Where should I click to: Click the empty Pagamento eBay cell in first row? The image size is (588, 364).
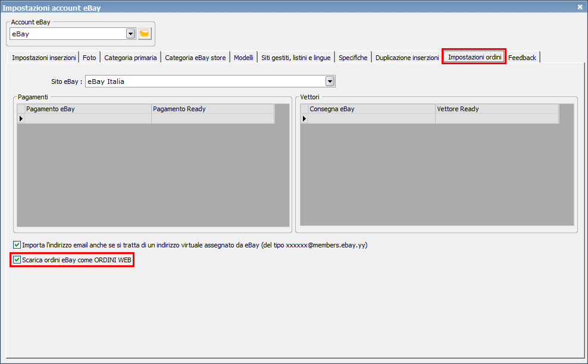coord(88,118)
